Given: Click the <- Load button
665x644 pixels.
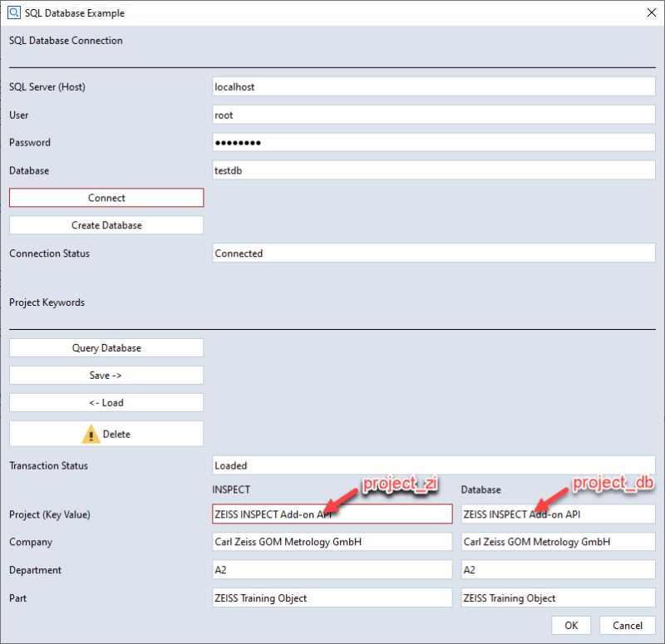Looking at the screenshot, I should [106, 403].
